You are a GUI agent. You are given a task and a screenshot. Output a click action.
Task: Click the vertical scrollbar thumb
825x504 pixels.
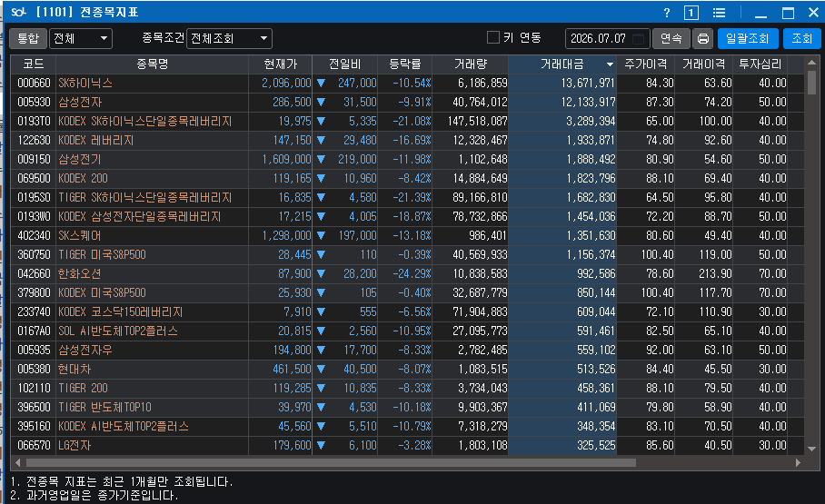(811, 82)
